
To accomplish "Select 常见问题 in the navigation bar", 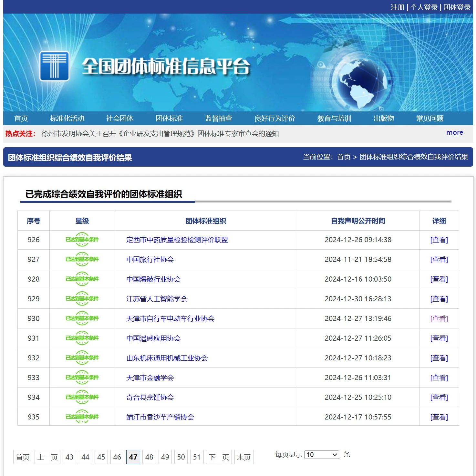I will tap(429, 119).
